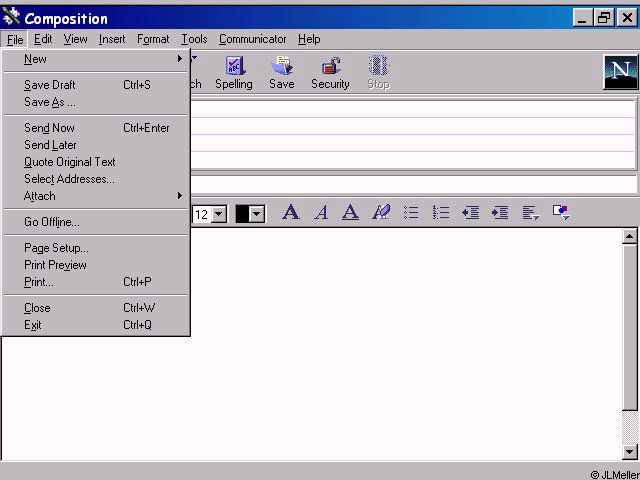This screenshot has height=480, width=640.
Task: Apply bold with the bold A icon
Action: click(291, 213)
